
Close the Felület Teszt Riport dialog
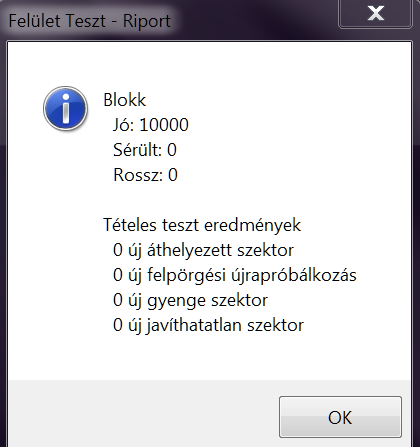(x=375, y=14)
